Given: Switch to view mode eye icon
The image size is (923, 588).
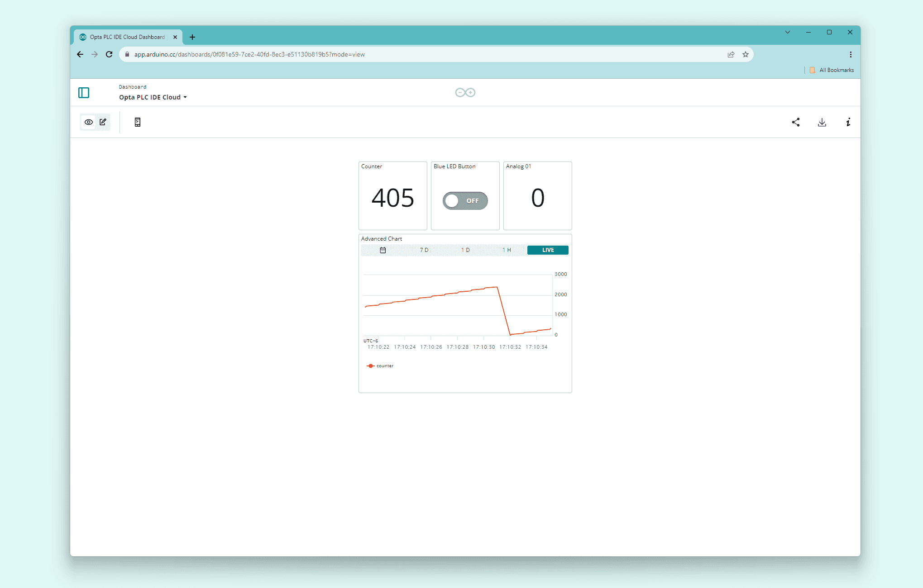Looking at the screenshot, I should pyautogui.click(x=89, y=122).
